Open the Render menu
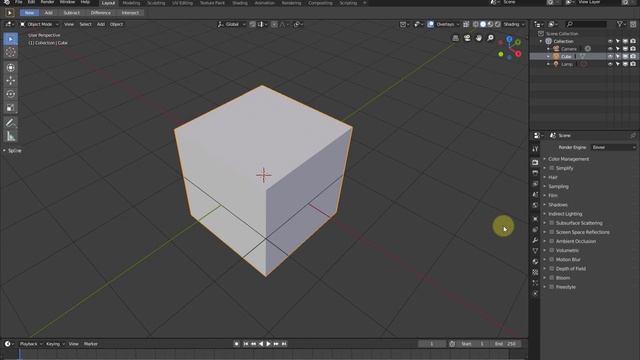Viewport: 640px width, 360px height. 47,2
